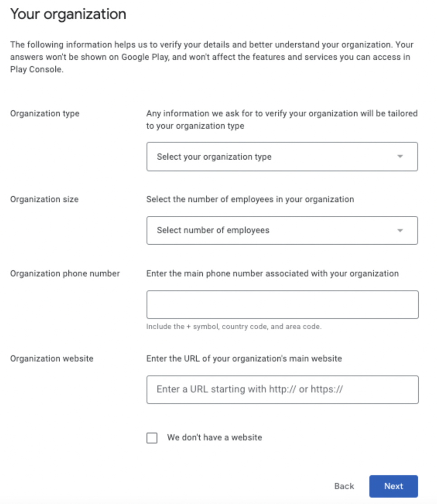Screen dimensions: 437x504
Task: Click 'Enter the URL of your organization's' description
Action: coord(244,358)
